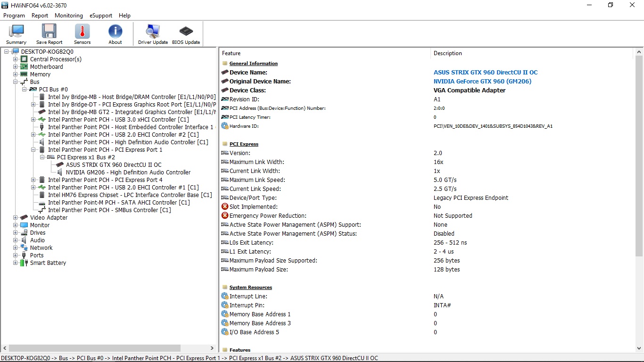Click the PCI Bus #0 icon
This screenshot has width=644, height=362.
click(33, 90)
